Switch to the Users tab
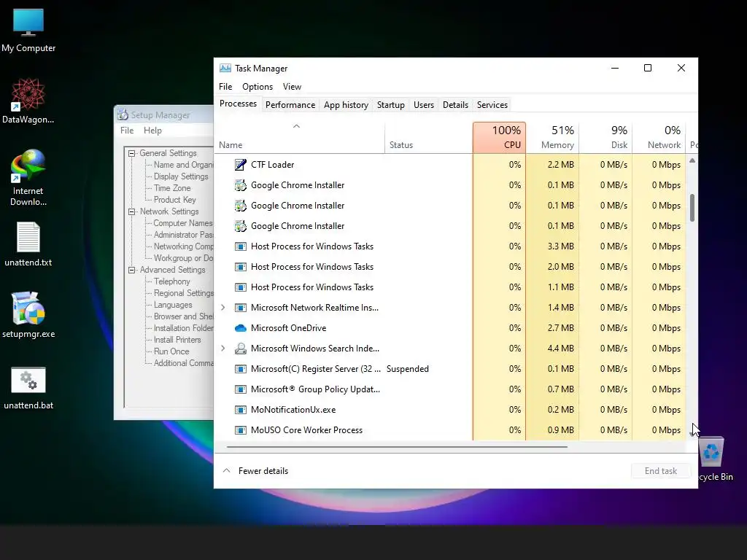 pyautogui.click(x=424, y=105)
